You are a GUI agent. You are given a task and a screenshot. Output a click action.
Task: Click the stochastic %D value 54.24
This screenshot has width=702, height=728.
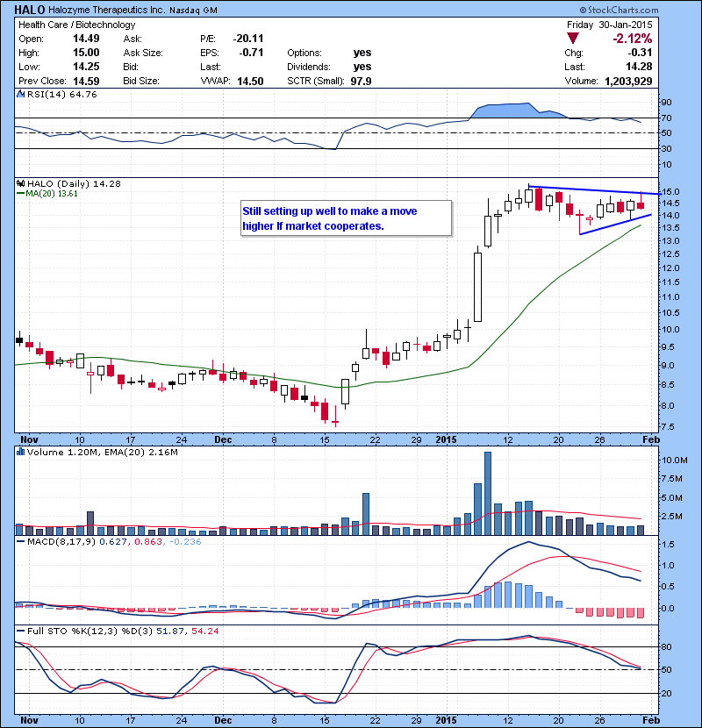204,631
